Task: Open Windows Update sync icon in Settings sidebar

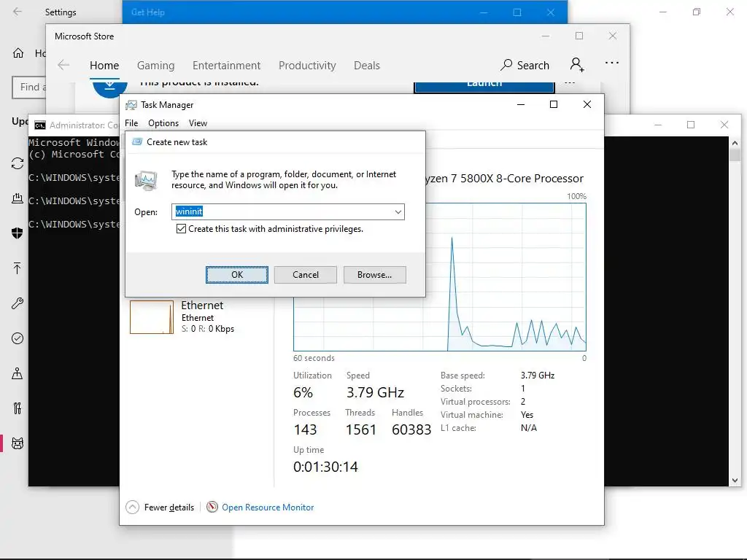Action: [18, 163]
